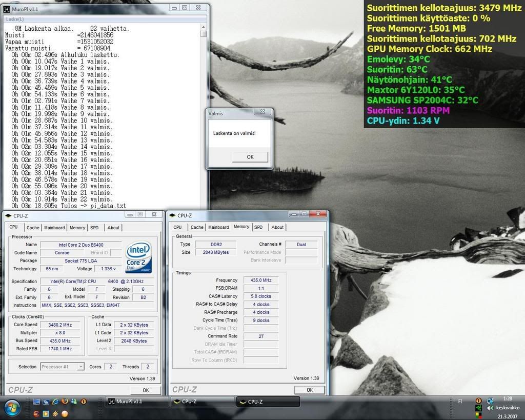Open the Processor #1 selection dropdown
This screenshot has height=420, width=525.
62,367
